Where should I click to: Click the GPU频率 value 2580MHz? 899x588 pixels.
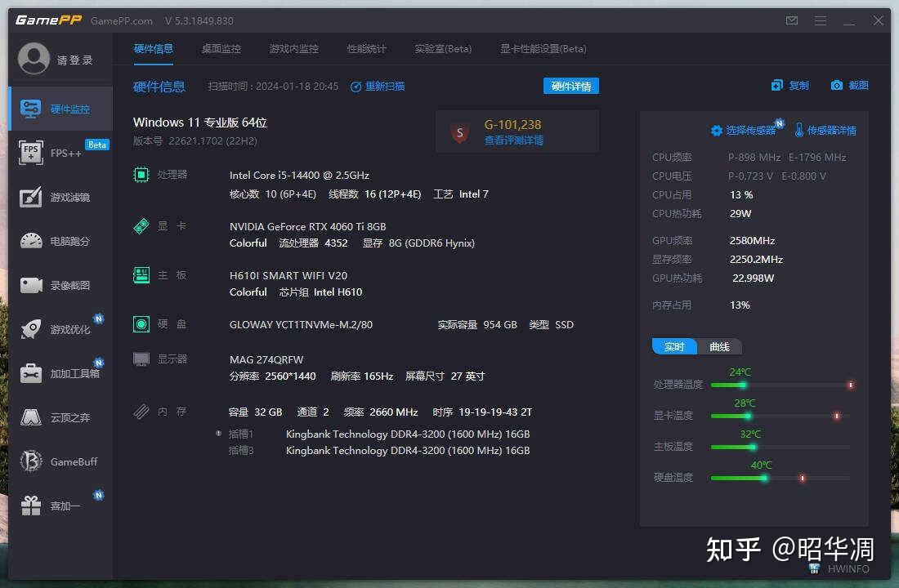pyautogui.click(x=752, y=241)
